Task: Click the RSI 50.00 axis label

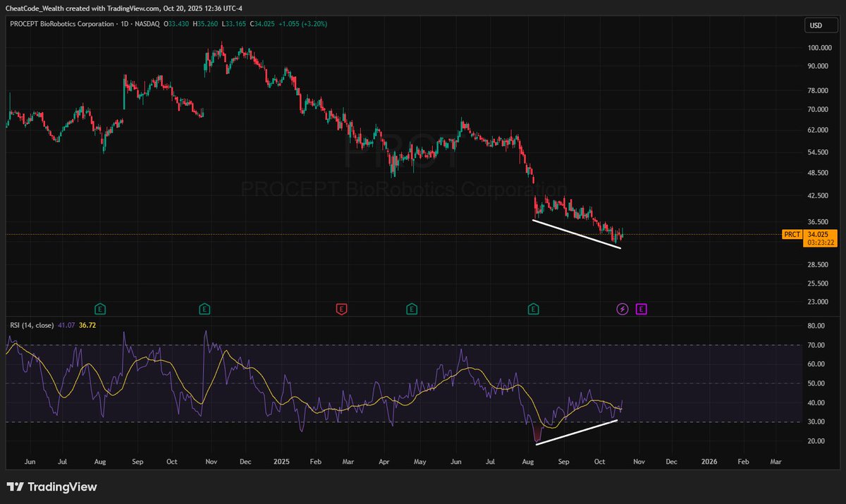Action: (x=817, y=383)
